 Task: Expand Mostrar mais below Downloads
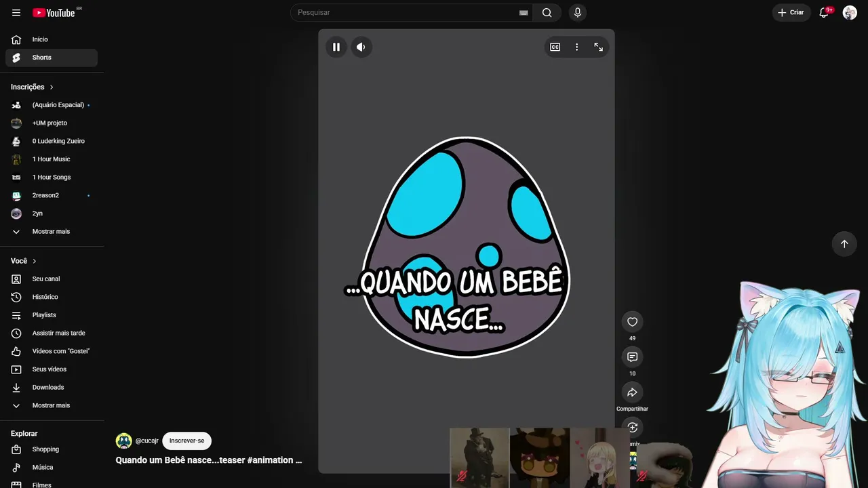(x=52, y=405)
